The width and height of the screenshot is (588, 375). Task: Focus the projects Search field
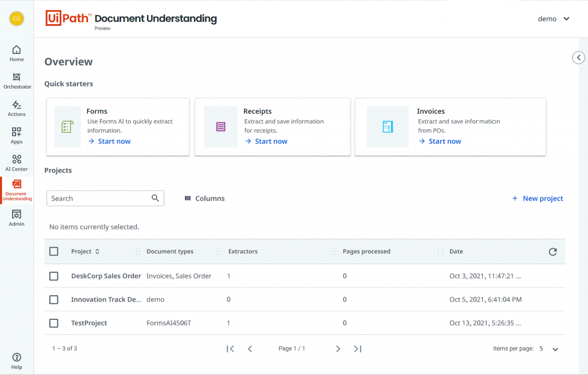106,198
